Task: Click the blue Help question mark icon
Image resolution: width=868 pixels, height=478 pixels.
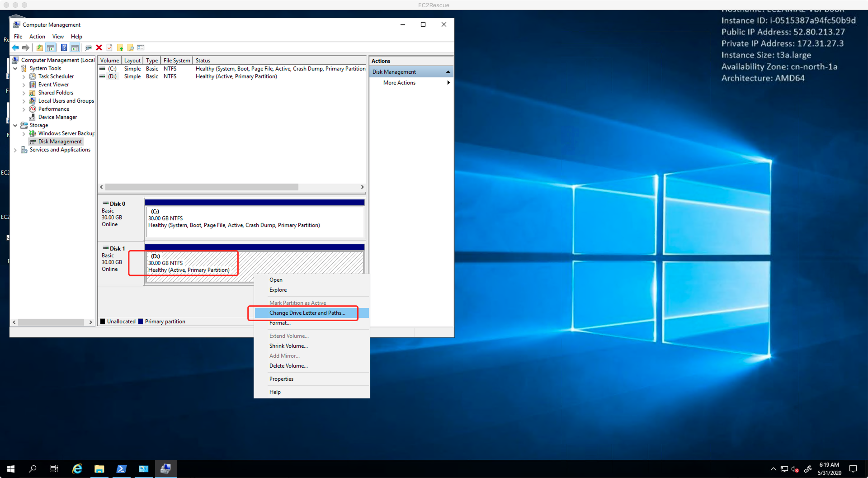Action: pos(64,48)
